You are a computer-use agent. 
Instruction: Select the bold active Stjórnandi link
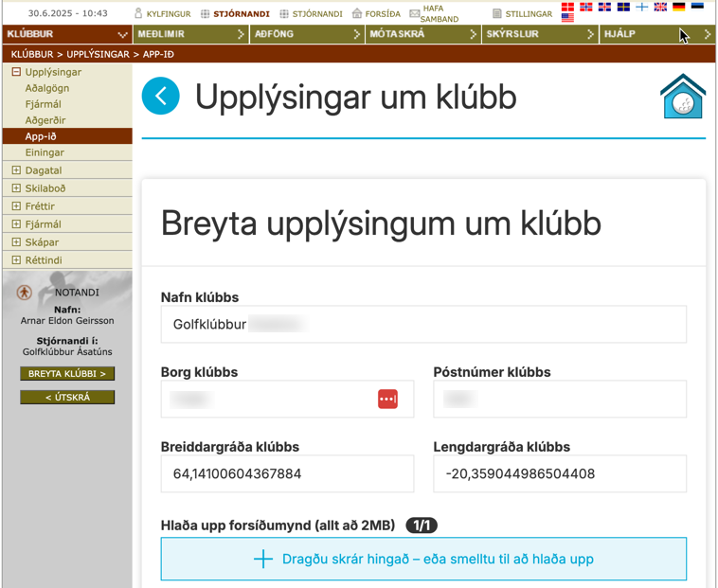click(235, 13)
